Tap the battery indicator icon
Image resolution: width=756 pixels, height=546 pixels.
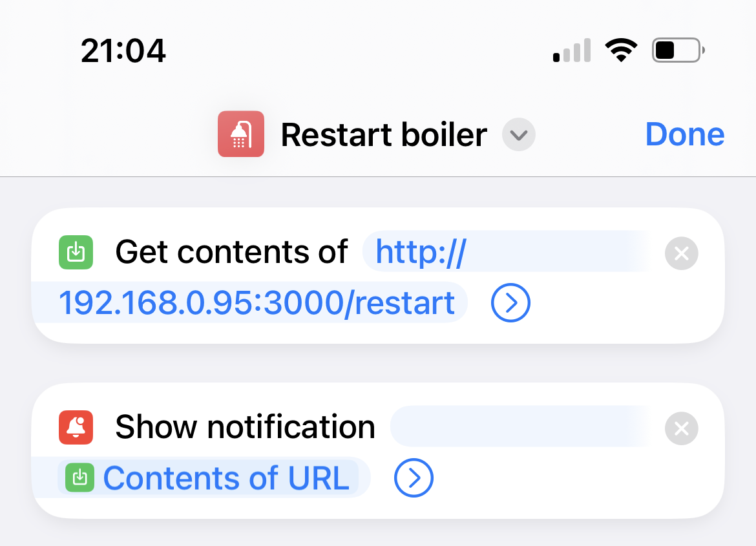pyautogui.click(x=678, y=50)
